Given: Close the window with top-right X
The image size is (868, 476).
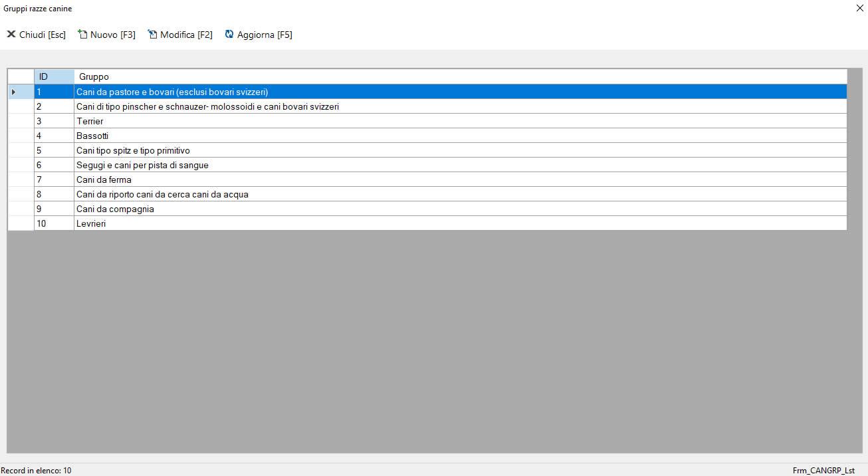Looking at the screenshot, I should pos(859,9).
